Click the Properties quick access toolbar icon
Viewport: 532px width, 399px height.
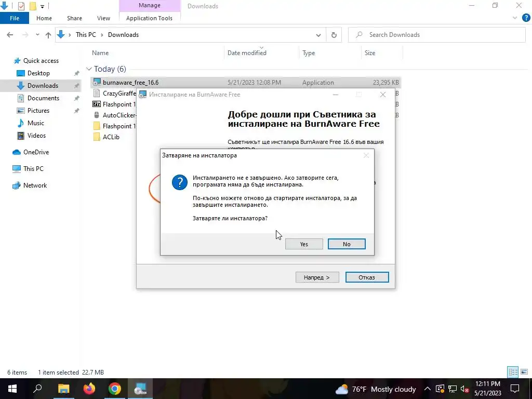pyautogui.click(x=21, y=6)
